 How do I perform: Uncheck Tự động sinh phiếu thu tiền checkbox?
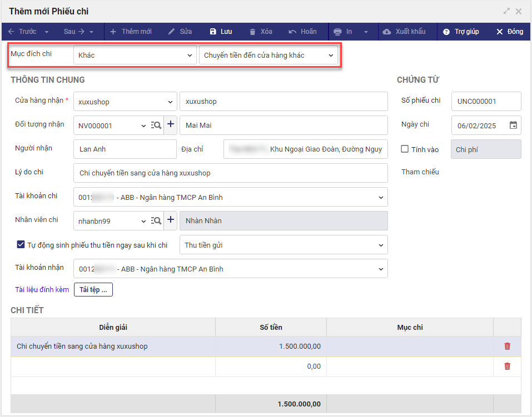21,244
